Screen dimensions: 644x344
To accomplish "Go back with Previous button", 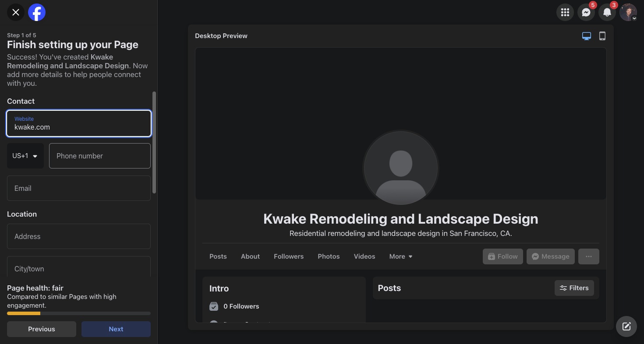I will point(42,329).
